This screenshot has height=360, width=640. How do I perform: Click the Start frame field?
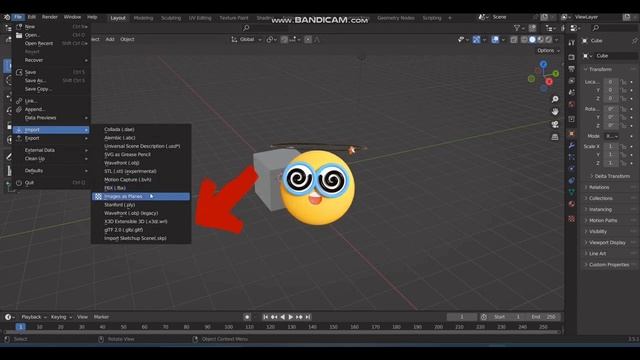click(x=507, y=317)
